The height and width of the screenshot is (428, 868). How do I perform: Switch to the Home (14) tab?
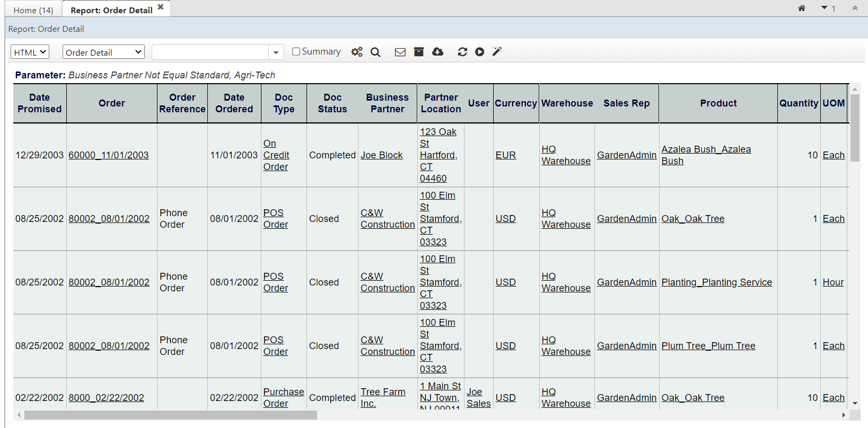(33, 10)
